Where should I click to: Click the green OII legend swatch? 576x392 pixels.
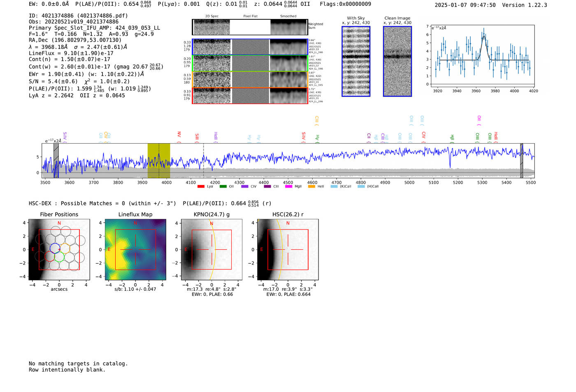[223, 186]
